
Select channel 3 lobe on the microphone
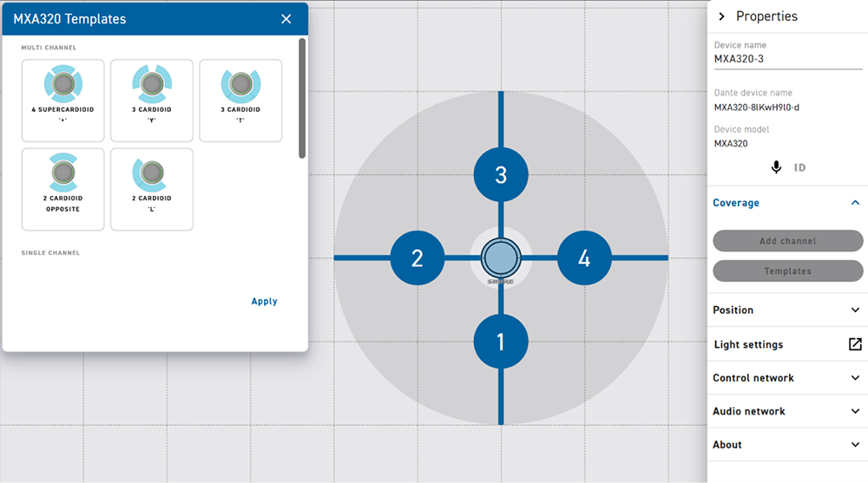click(x=501, y=174)
